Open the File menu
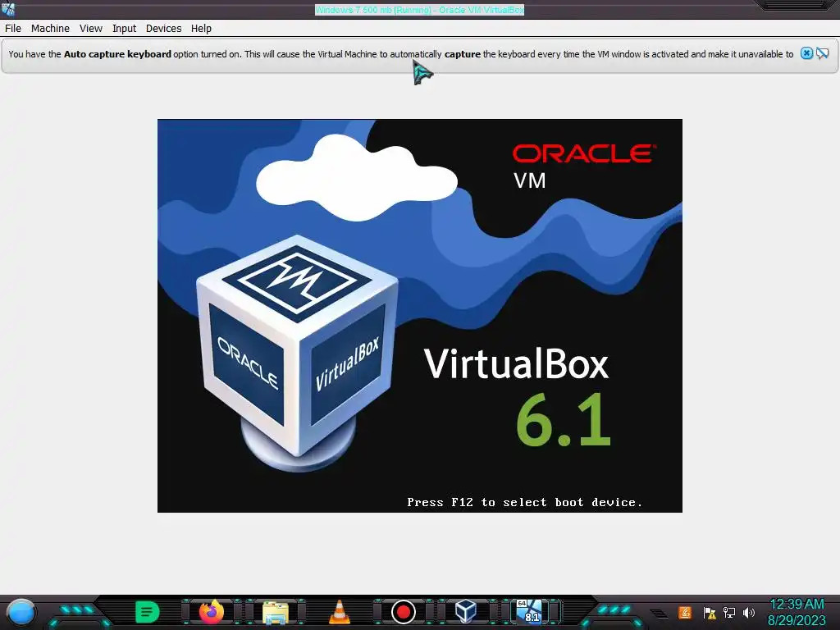The height and width of the screenshot is (630, 840). [13, 29]
